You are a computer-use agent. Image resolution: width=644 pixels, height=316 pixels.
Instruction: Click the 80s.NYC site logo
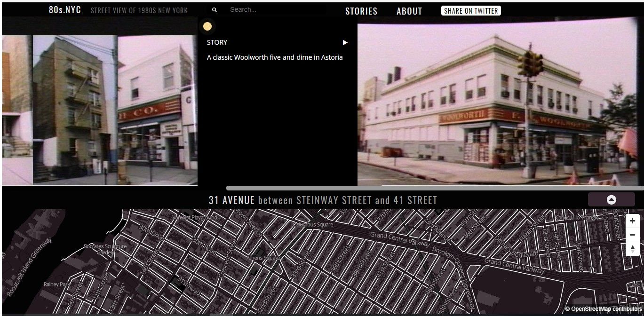click(x=65, y=10)
